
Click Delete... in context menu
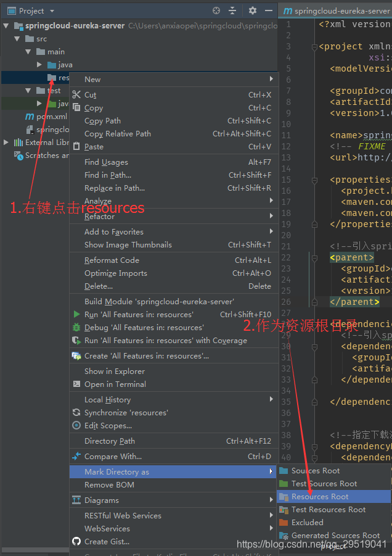click(174, 286)
